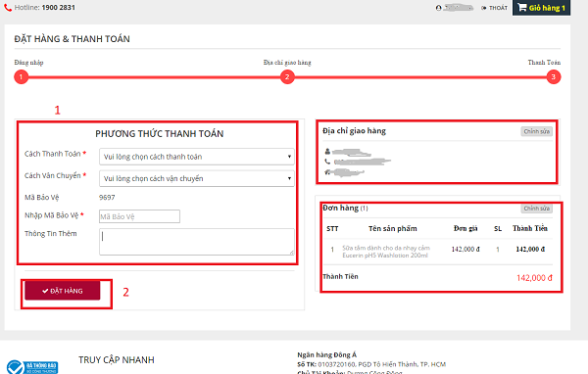Click the THOÁT logout link
The width and height of the screenshot is (588, 374).
click(498, 8)
